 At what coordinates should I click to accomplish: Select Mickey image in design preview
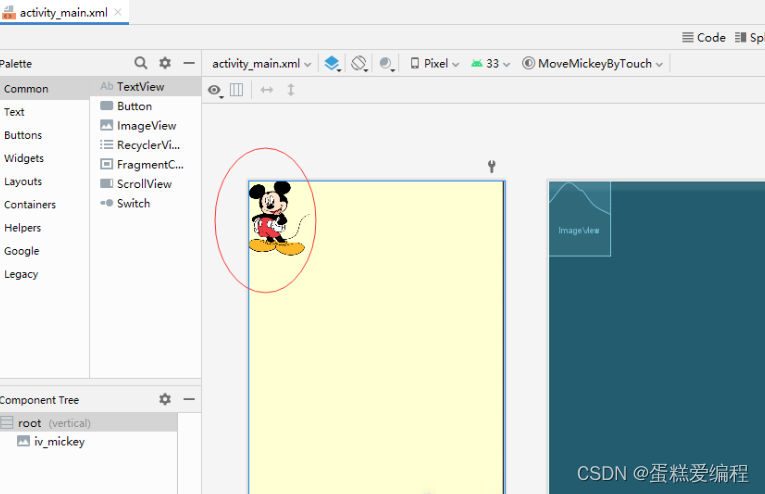point(279,218)
